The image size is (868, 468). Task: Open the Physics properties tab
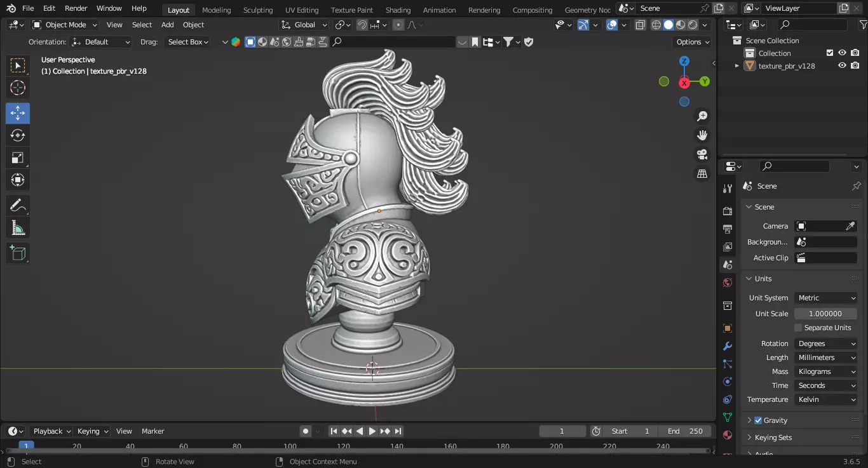pos(728,382)
